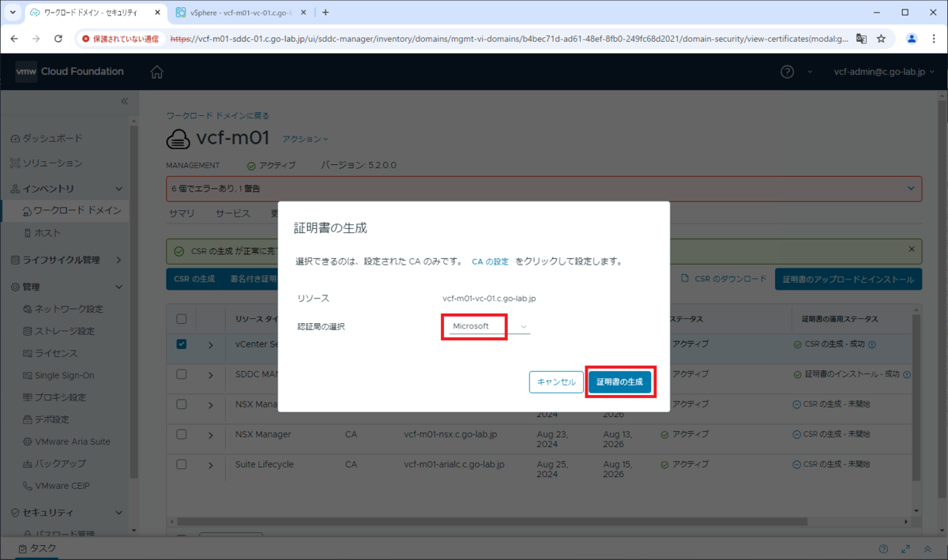This screenshot has height=560, width=948.
Task: Click the タスク panel help icon
Action: coord(884,549)
